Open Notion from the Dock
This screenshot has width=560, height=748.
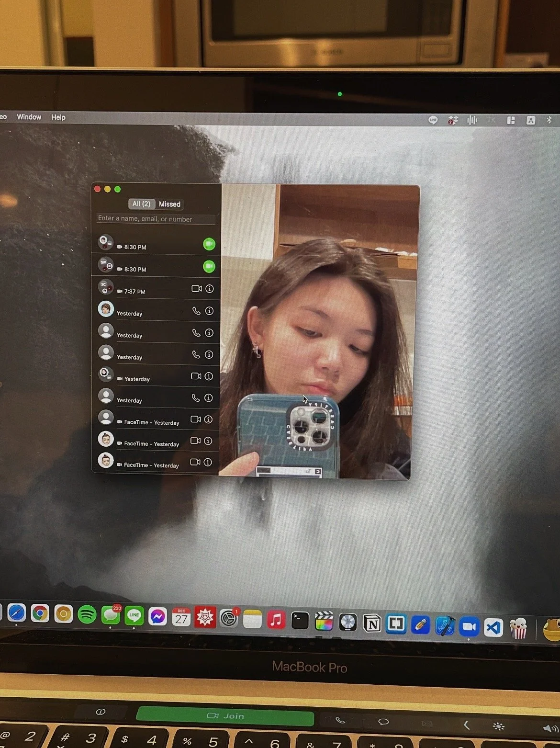point(372,623)
